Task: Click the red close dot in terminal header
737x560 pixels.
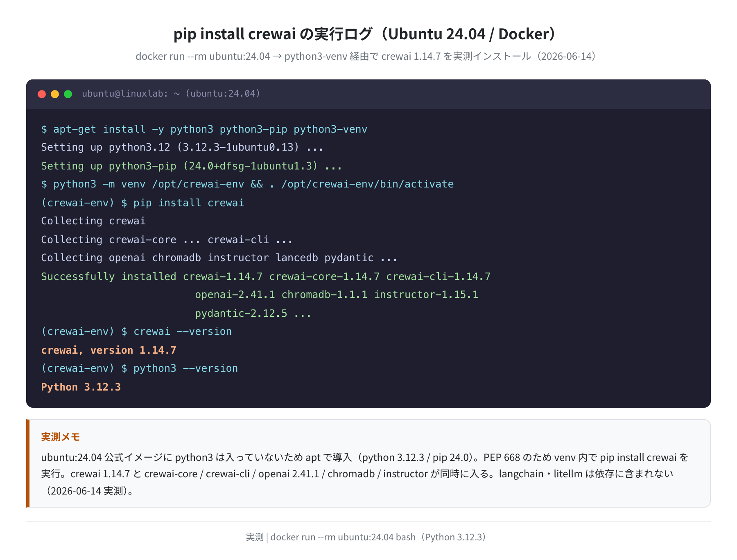Action: coord(42,94)
